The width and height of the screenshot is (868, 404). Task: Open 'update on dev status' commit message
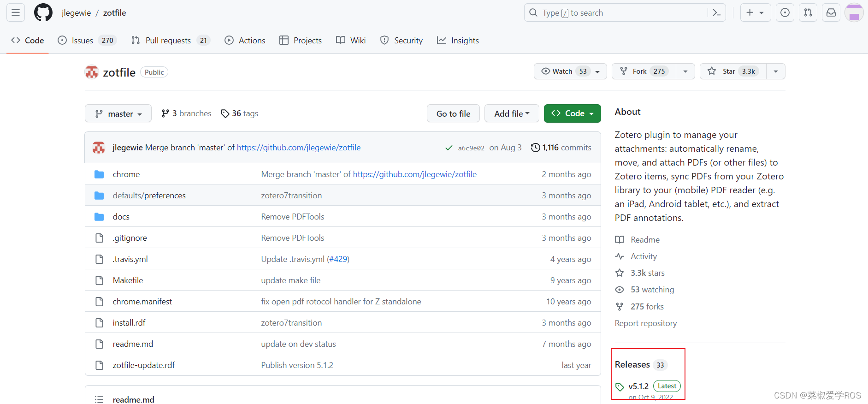pos(299,344)
